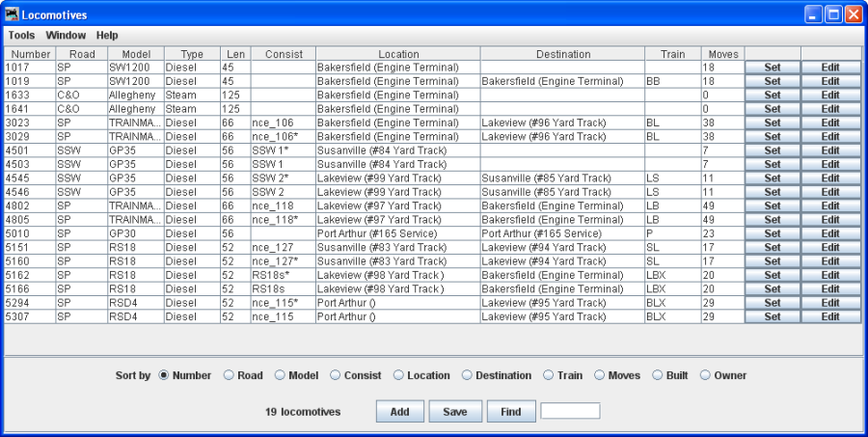Select the Train cell of locomotive 1019
This screenshot has width=868, height=437.
point(672,82)
